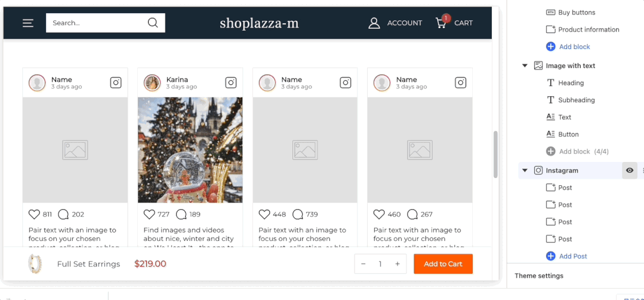Select the Subheading block
The height and width of the screenshot is (300, 644).
coord(576,100)
